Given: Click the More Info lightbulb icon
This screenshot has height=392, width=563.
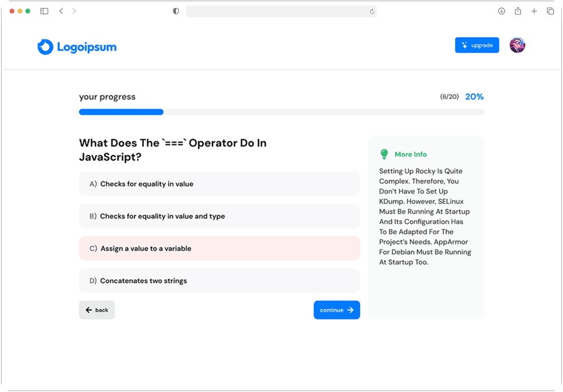Looking at the screenshot, I should (384, 155).
